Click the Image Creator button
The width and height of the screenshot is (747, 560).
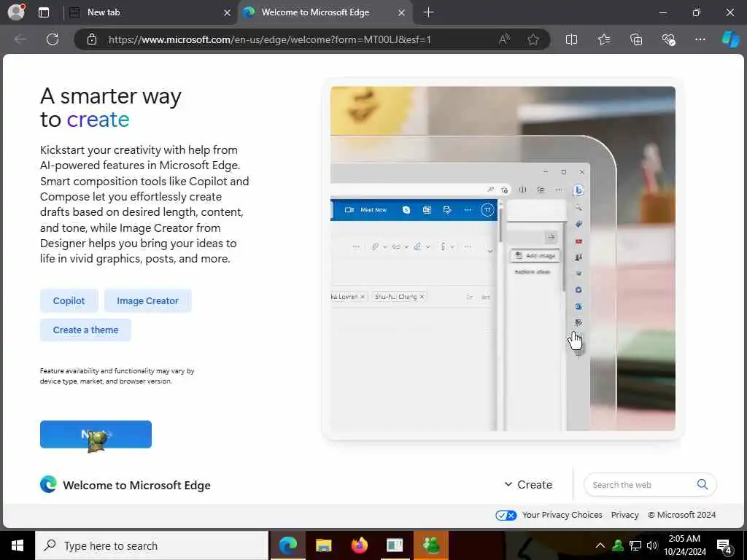(147, 300)
